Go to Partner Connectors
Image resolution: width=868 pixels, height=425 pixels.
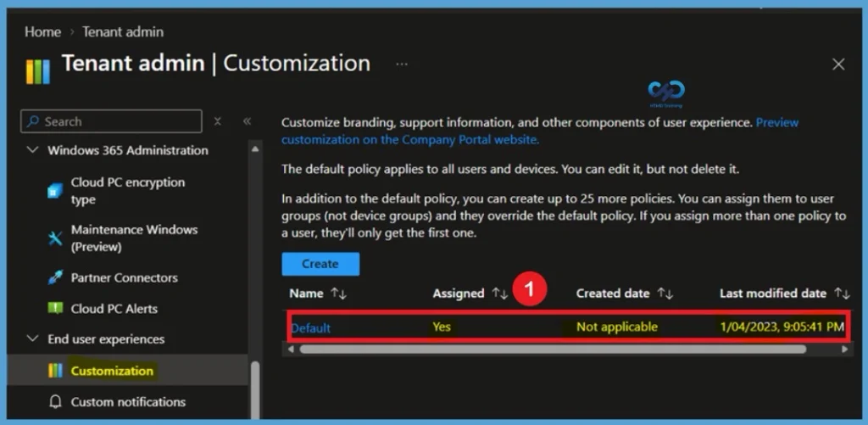point(124,277)
